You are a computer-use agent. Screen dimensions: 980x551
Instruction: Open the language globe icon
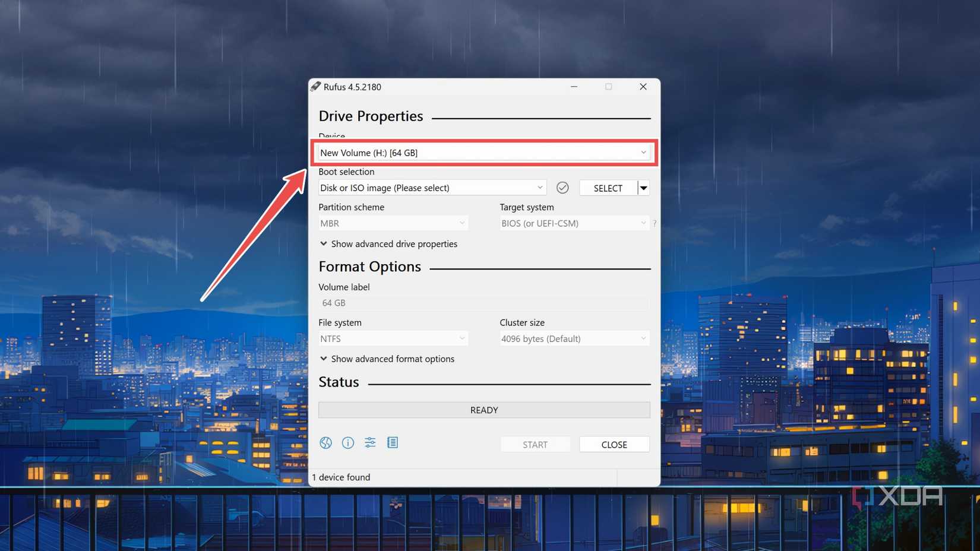click(x=325, y=443)
